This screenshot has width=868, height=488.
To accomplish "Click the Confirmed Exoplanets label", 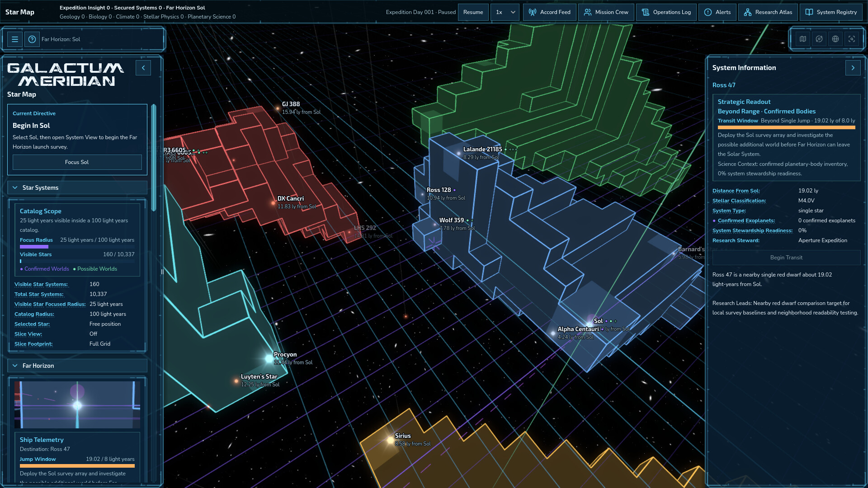I will (746, 221).
